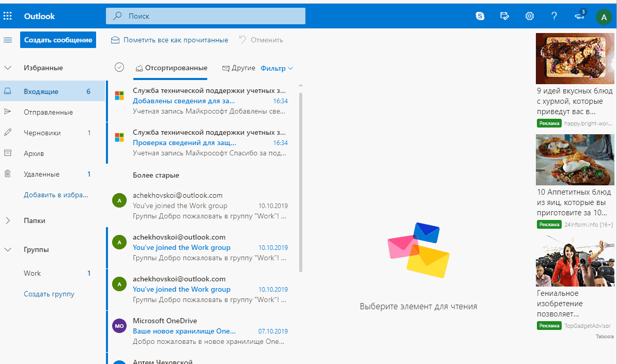Viewport: 617px width, 364px height.
Task: Click the Microsoft logo of the Проверка сведений email
Action: coord(119,137)
